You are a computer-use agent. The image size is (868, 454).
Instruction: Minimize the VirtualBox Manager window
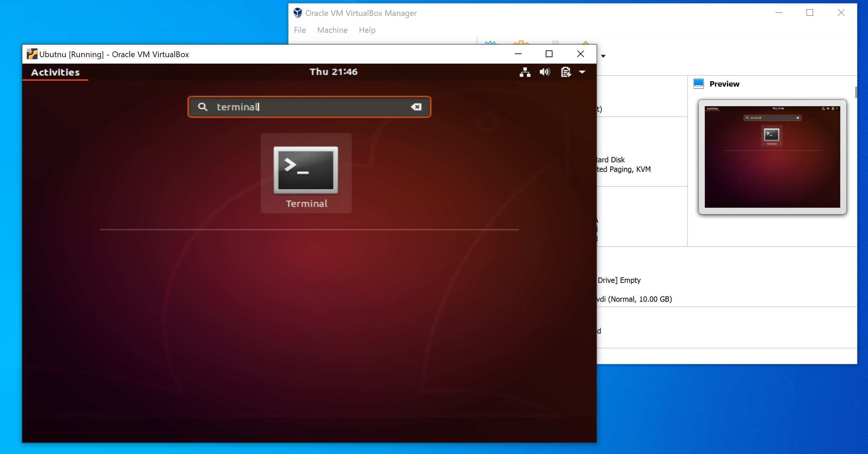tap(779, 13)
